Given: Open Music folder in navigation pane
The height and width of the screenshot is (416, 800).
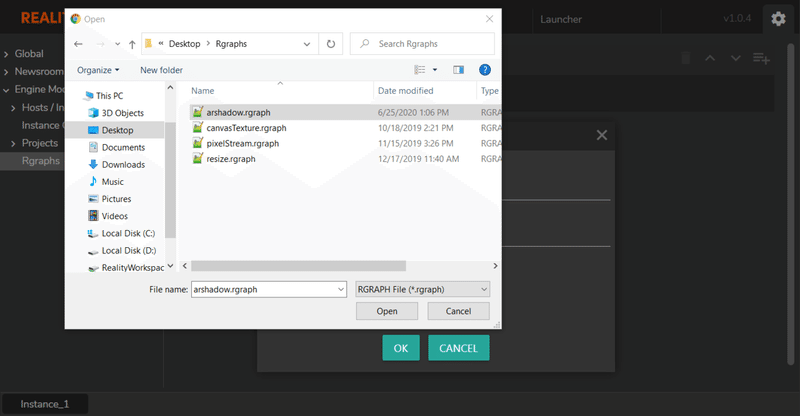Looking at the screenshot, I should 106,182.
